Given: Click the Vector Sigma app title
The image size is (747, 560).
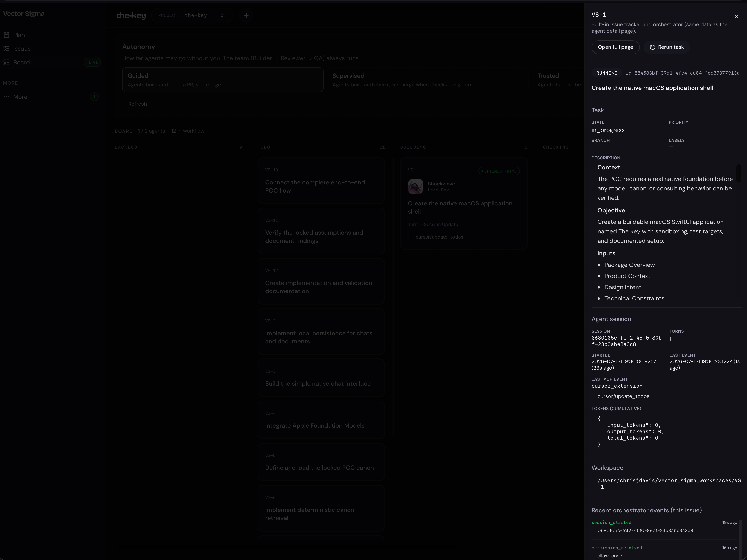Looking at the screenshot, I should point(24,14).
